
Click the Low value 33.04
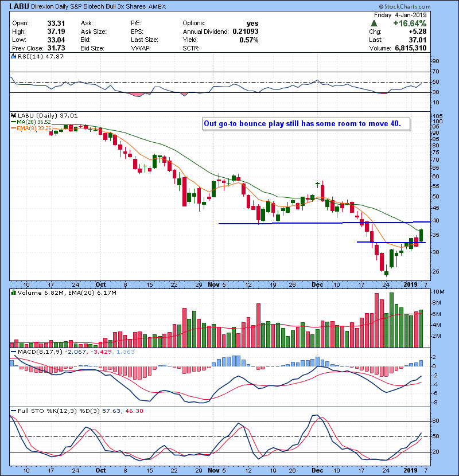56,40
